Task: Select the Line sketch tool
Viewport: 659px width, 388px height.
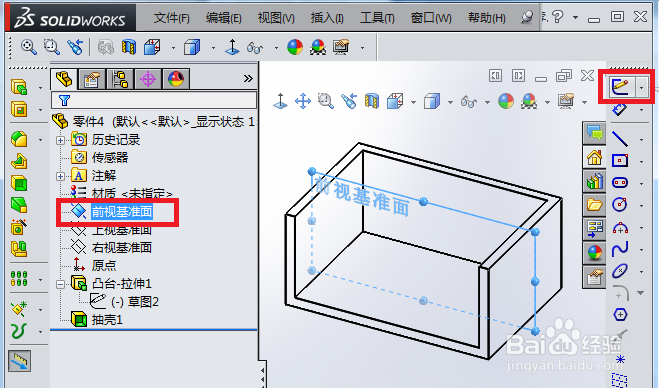Action: (x=620, y=139)
